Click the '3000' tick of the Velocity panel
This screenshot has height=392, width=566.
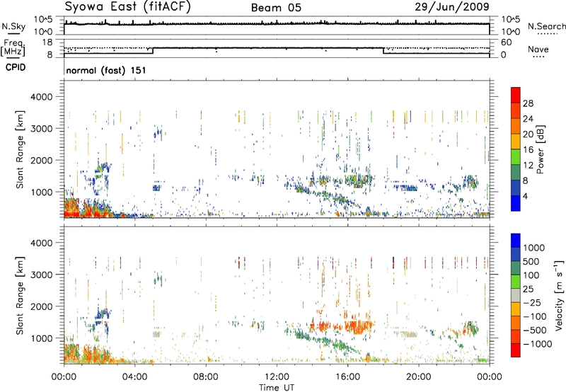point(42,275)
